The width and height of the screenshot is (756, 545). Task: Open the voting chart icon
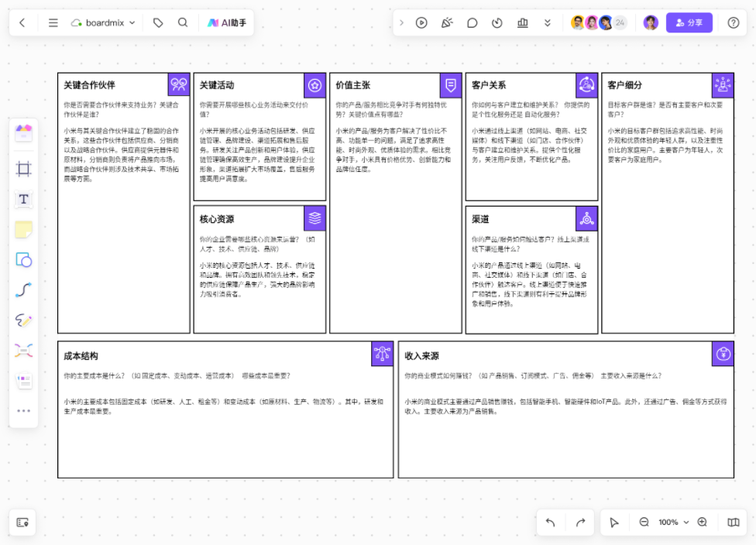(523, 22)
